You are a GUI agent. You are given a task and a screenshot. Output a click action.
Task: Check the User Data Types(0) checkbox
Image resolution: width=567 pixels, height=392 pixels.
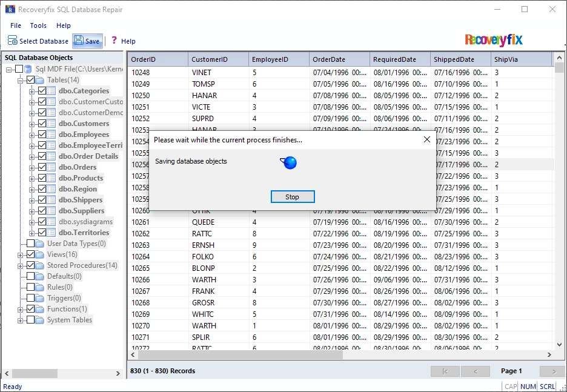coord(31,244)
